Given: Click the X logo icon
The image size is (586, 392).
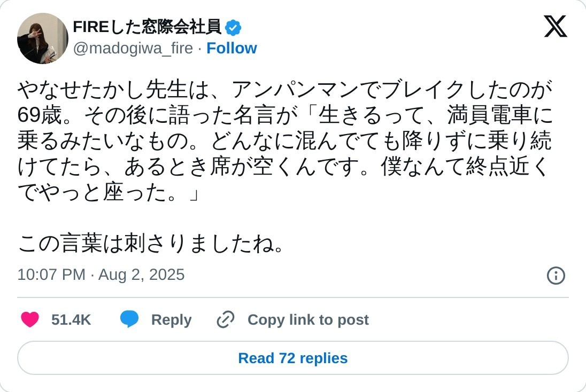Looking at the screenshot, I should (x=555, y=26).
